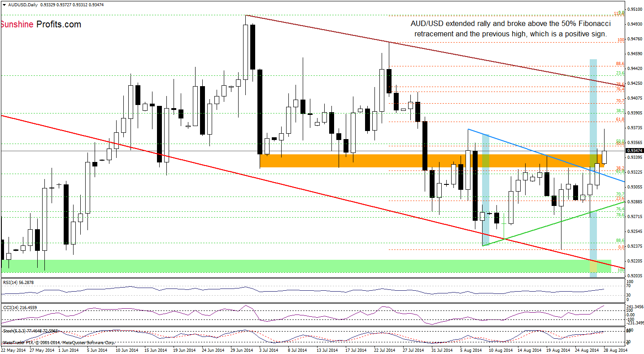The image size is (644, 354).
Task: Click the 15 Jun 2014 date label
Action: click(157, 350)
